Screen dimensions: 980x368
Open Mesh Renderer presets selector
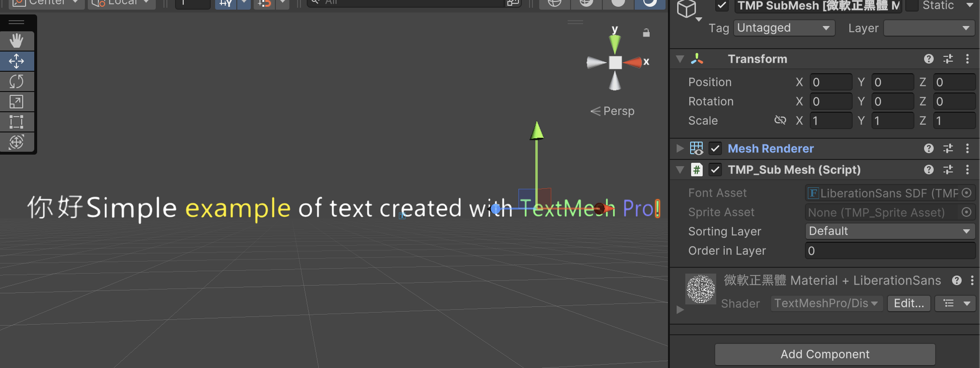click(948, 148)
